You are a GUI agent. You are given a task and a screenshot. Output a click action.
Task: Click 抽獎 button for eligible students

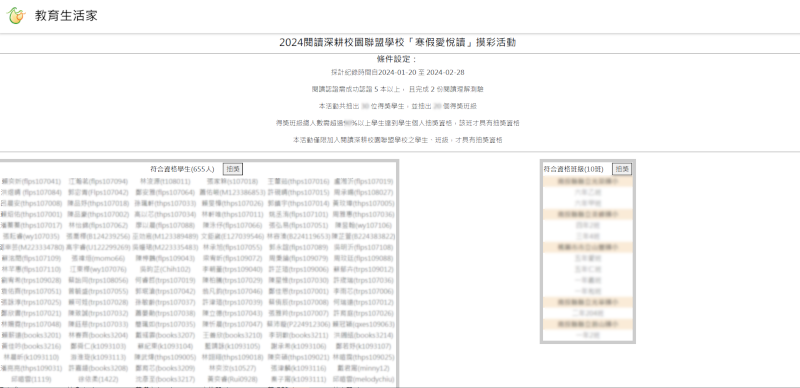point(233,169)
